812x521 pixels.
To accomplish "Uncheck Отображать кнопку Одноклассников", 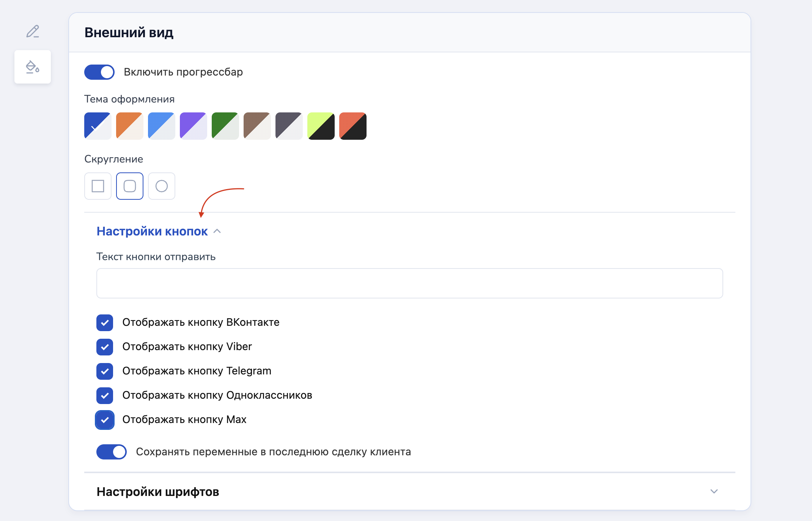I will tap(105, 396).
